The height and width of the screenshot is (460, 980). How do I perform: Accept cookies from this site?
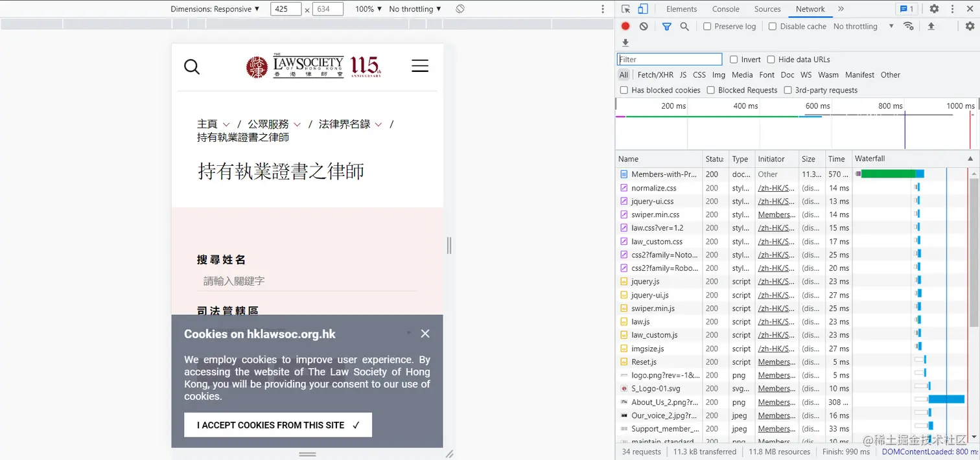pos(278,425)
